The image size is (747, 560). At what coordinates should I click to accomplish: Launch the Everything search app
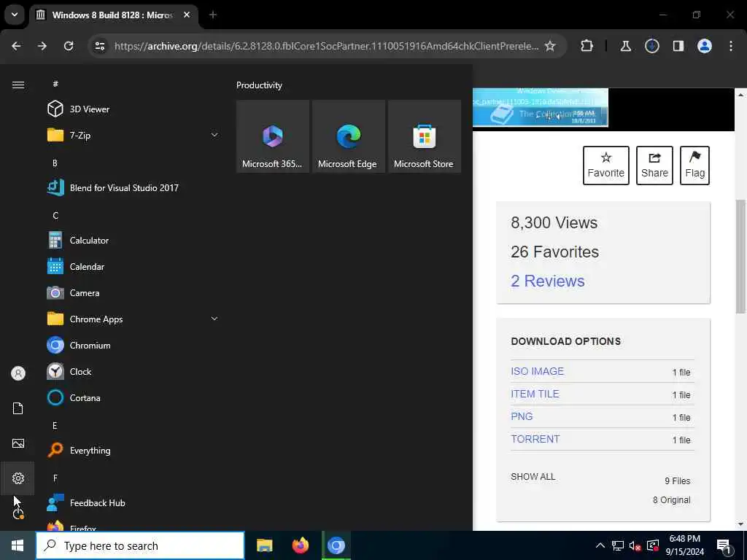[x=132, y=451]
